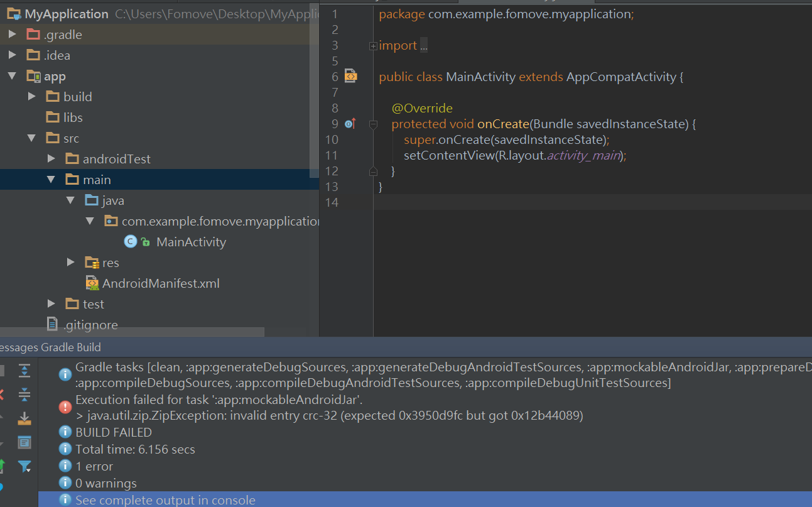
Task: Select AndroidManifest.xml in the project tree
Action: pyautogui.click(x=161, y=283)
